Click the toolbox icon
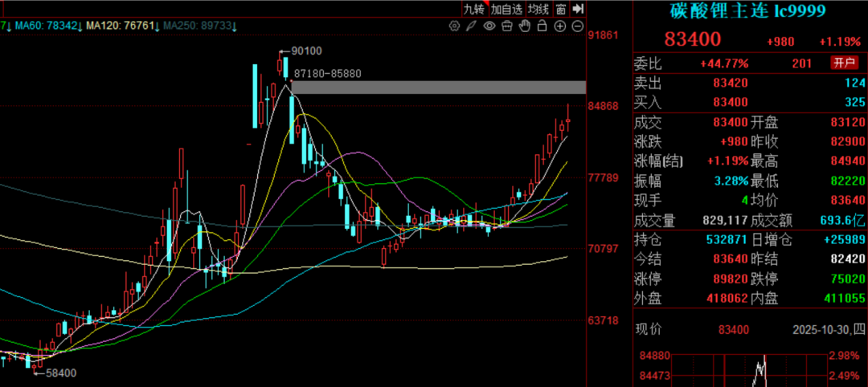The width and height of the screenshot is (868, 387). (507, 26)
